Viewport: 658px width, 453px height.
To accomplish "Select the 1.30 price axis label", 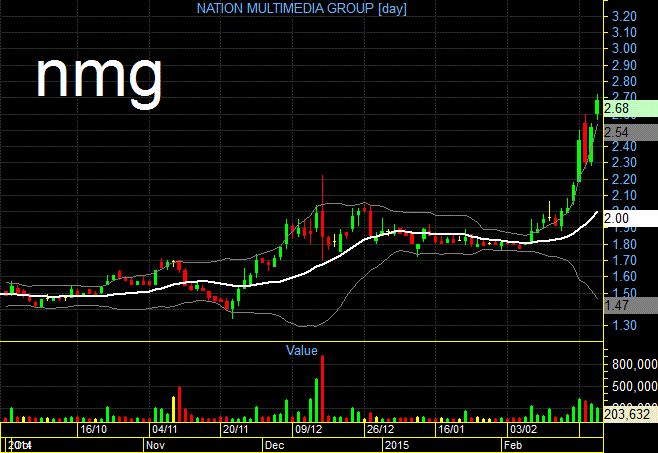I will (624, 325).
